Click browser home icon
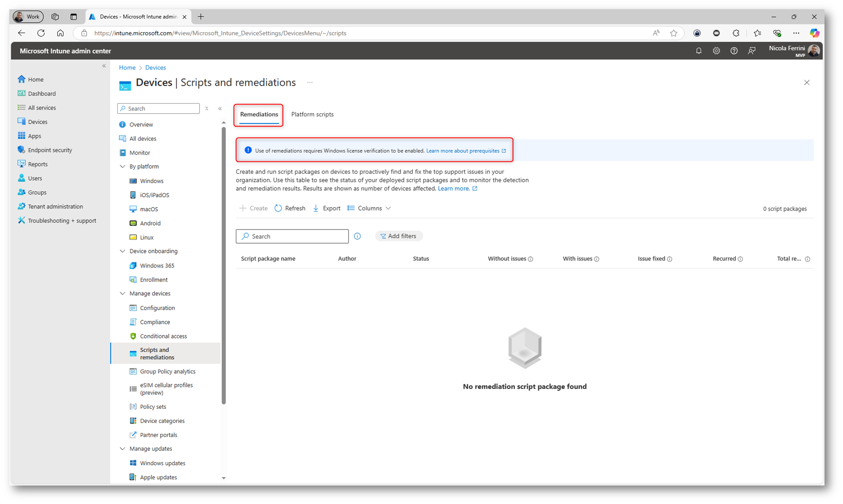The width and height of the screenshot is (843, 504). pos(60,33)
